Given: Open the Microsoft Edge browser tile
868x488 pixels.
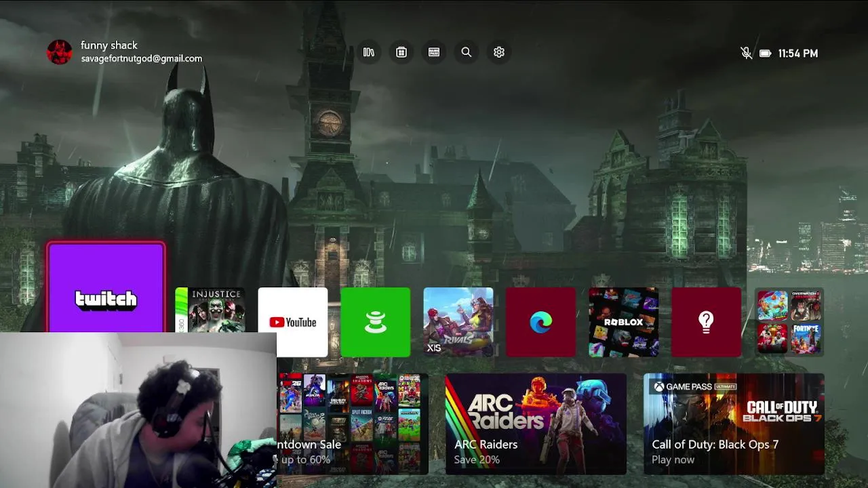Looking at the screenshot, I should coord(541,322).
